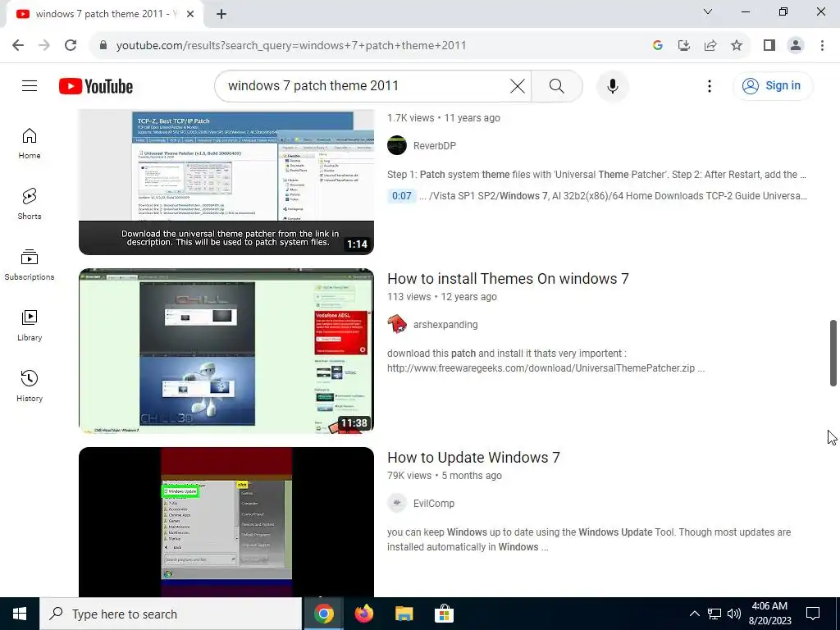Open History in the sidebar
Screen dimensions: 840x630
30,386
